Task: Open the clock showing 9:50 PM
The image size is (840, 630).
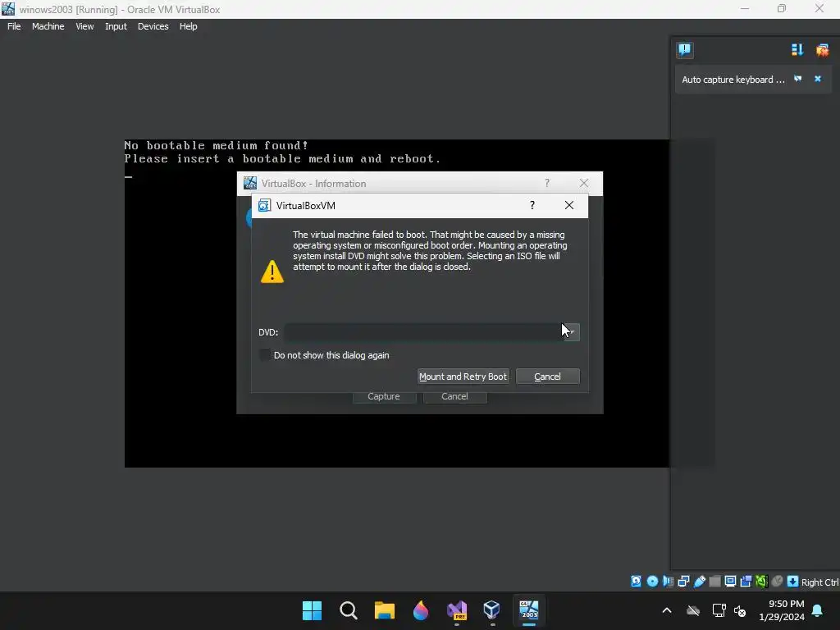Action: [x=782, y=610]
